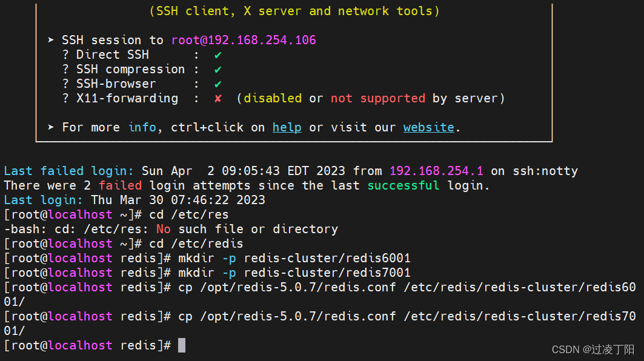Click the word 'successful' in login message

pyautogui.click(x=403, y=185)
